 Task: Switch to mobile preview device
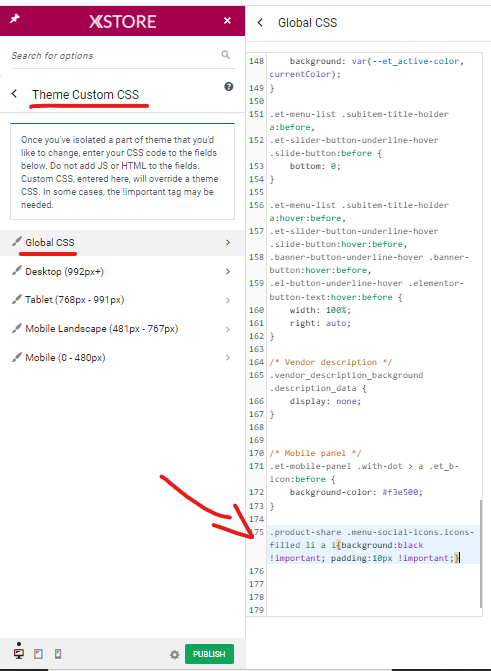(x=58, y=653)
